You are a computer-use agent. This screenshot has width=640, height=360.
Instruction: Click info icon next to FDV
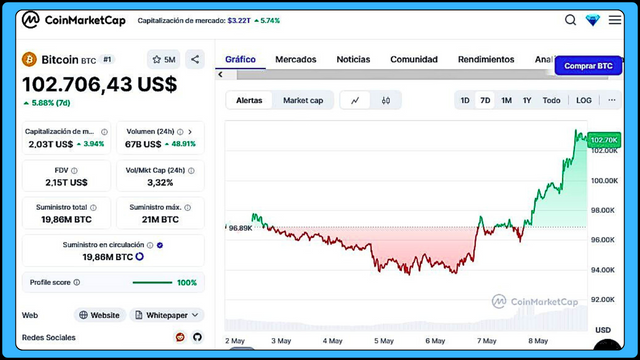tap(74, 171)
